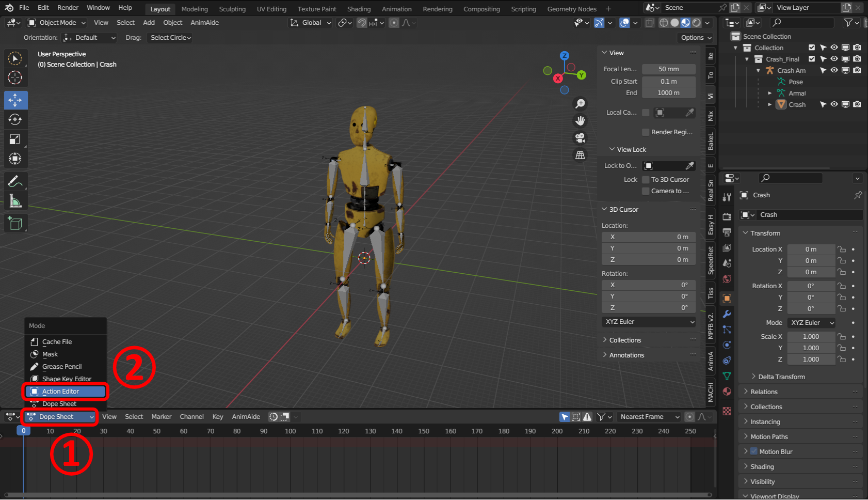Open the Modifiers wrench properties tab

pyautogui.click(x=727, y=314)
